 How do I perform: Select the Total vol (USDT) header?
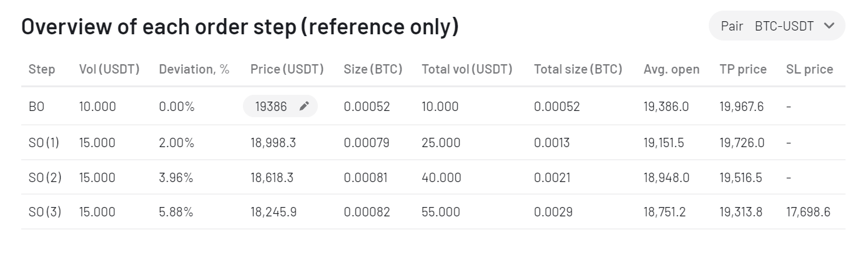point(467,69)
